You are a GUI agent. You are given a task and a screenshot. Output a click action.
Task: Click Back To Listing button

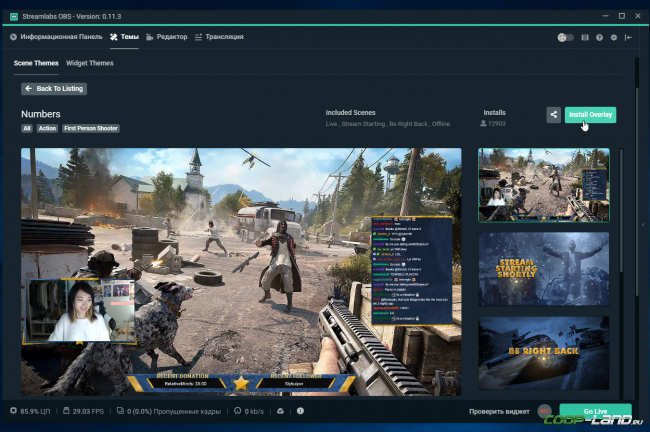(54, 89)
